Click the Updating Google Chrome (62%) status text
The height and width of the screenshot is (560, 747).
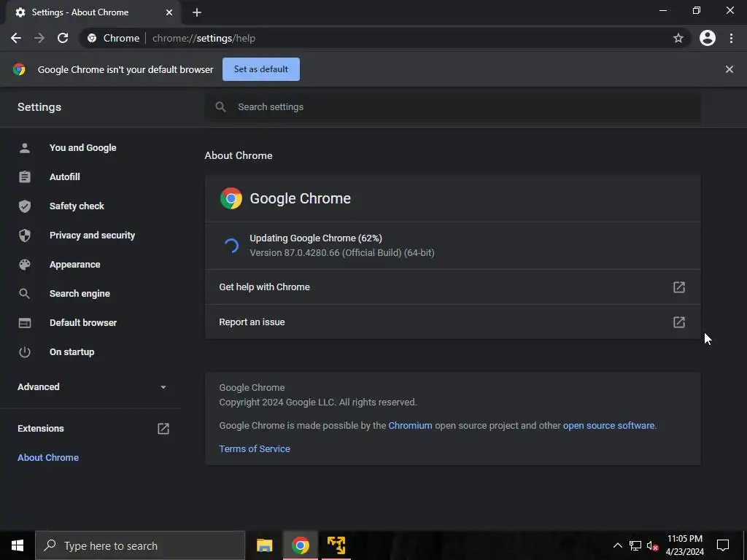(316, 238)
